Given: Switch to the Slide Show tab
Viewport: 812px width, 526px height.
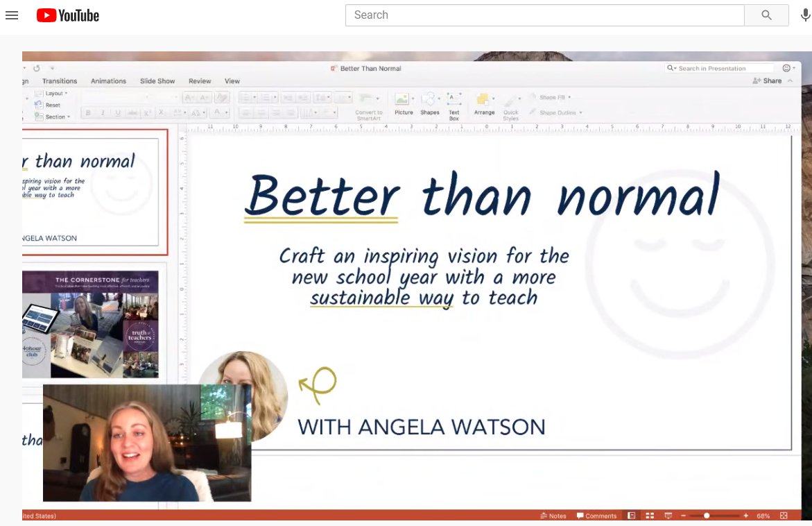Looking at the screenshot, I should click(x=157, y=81).
